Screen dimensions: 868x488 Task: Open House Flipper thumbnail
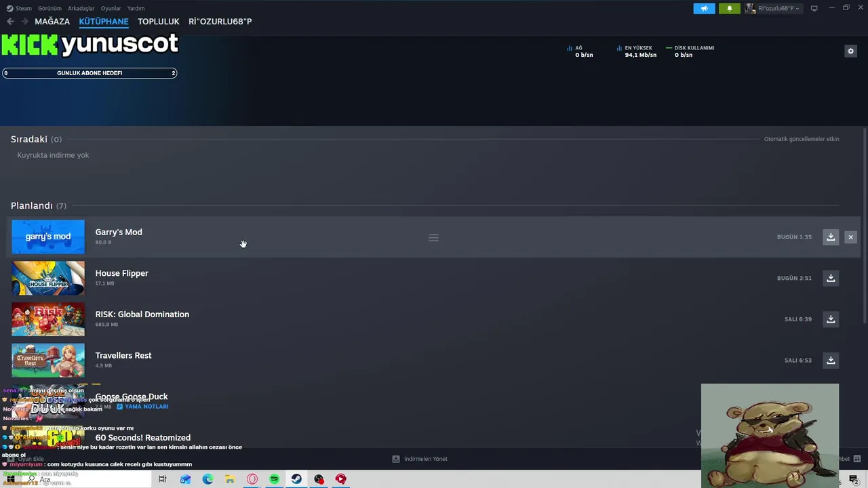[48, 278]
